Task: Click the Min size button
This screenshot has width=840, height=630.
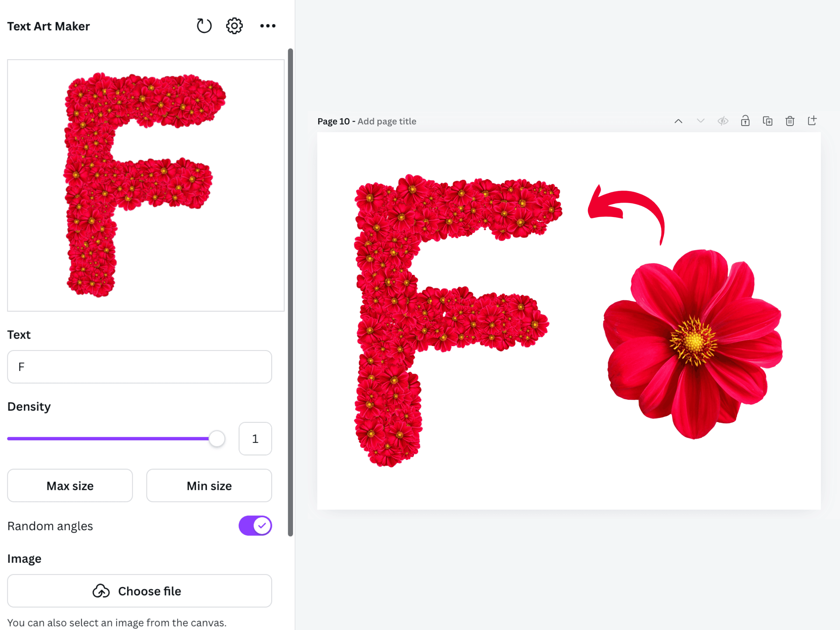Action: pyautogui.click(x=209, y=485)
